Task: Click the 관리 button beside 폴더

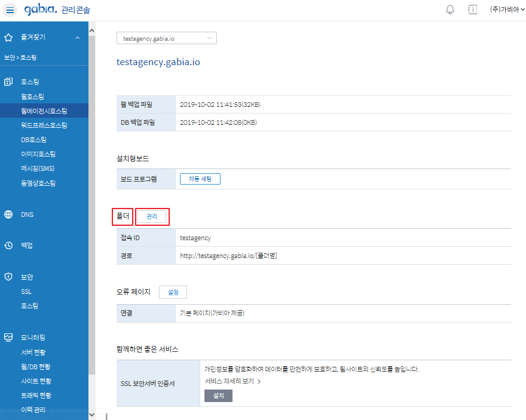Action: [152, 216]
